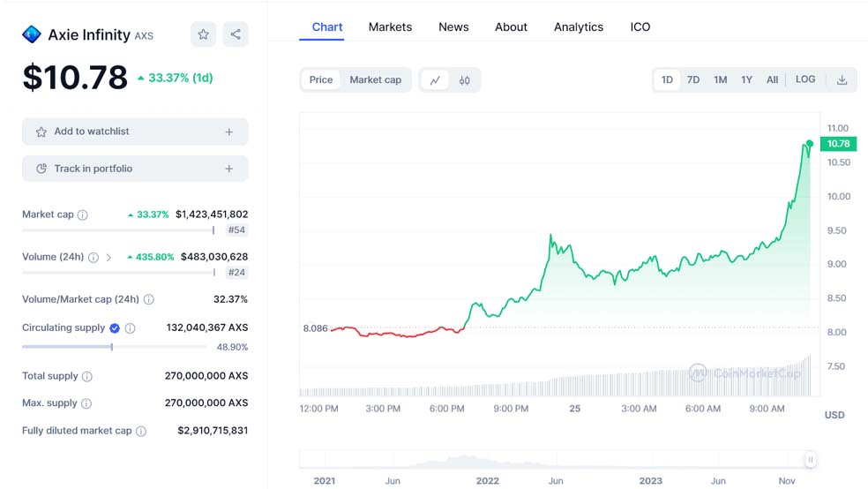This screenshot has height=489, width=868.
Task: Click the share icon beside the star
Action: (236, 34)
